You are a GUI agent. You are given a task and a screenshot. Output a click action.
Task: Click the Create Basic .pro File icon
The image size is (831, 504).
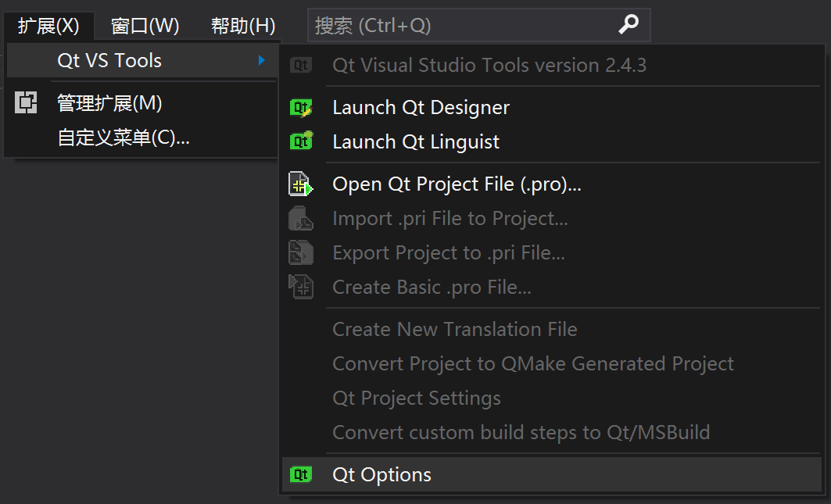tap(301, 287)
